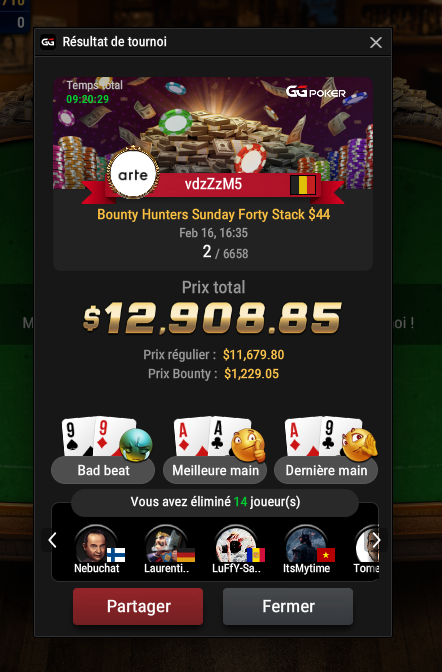Open the Dernière main hand
The image size is (442, 672).
[326, 470]
